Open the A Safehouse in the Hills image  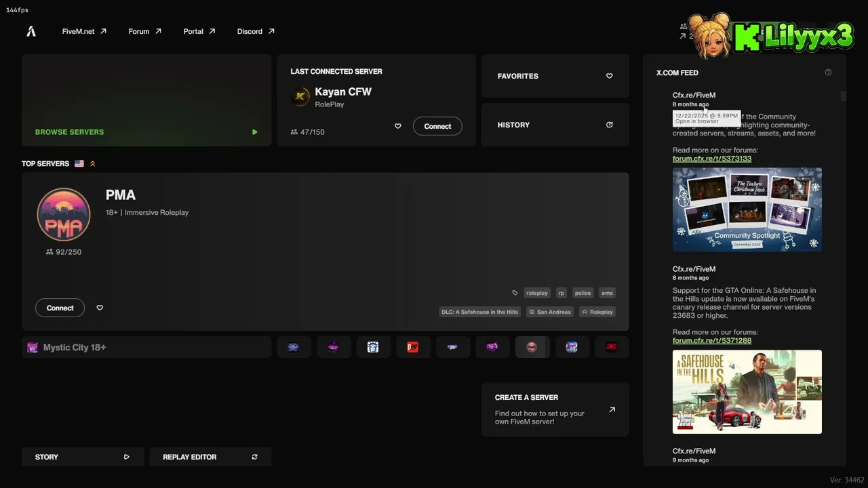[x=747, y=392]
